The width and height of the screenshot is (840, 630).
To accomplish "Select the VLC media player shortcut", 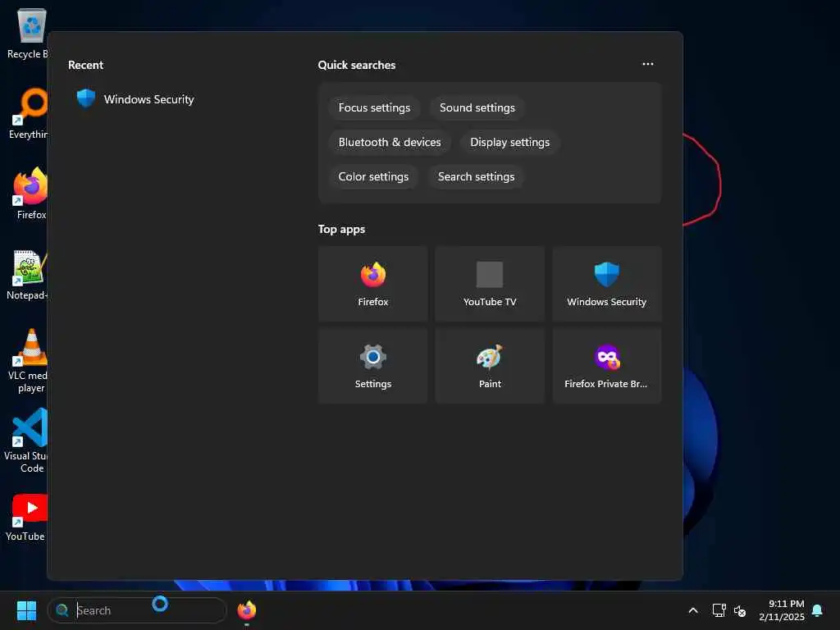I will click(x=29, y=361).
